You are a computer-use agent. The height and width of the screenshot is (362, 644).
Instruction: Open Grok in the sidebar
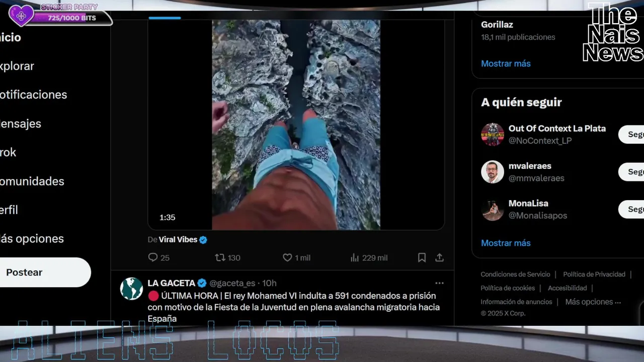(x=8, y=152)
